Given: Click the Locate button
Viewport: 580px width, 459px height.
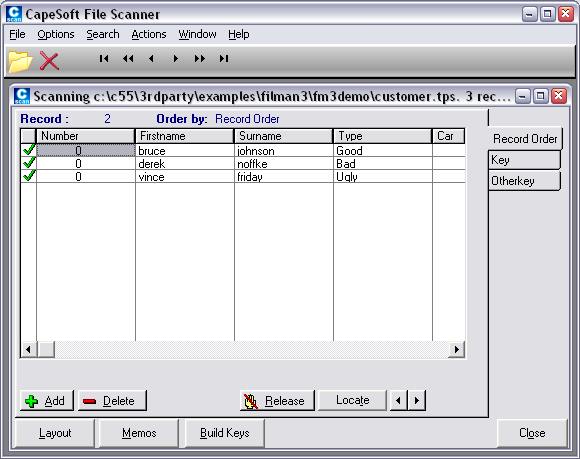Looking at the screenshot, I should click(x=352, y=400).
